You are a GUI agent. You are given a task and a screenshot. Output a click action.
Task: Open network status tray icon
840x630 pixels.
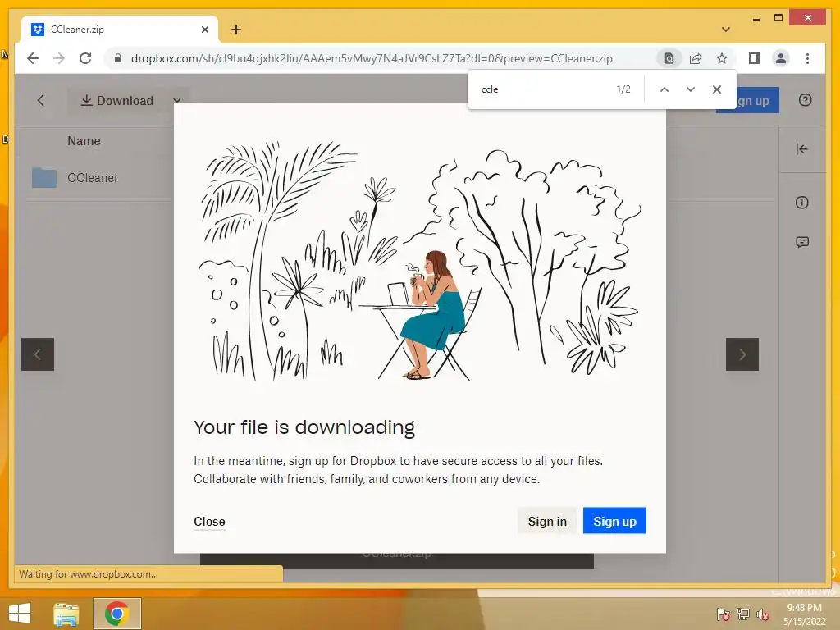pos(743,614)
